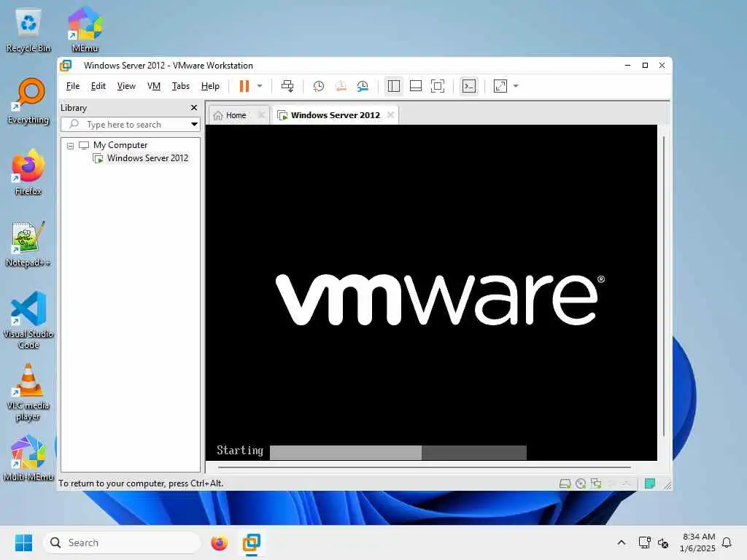Click the network tray icon
747x560 pixels.
tap(645, 542)
